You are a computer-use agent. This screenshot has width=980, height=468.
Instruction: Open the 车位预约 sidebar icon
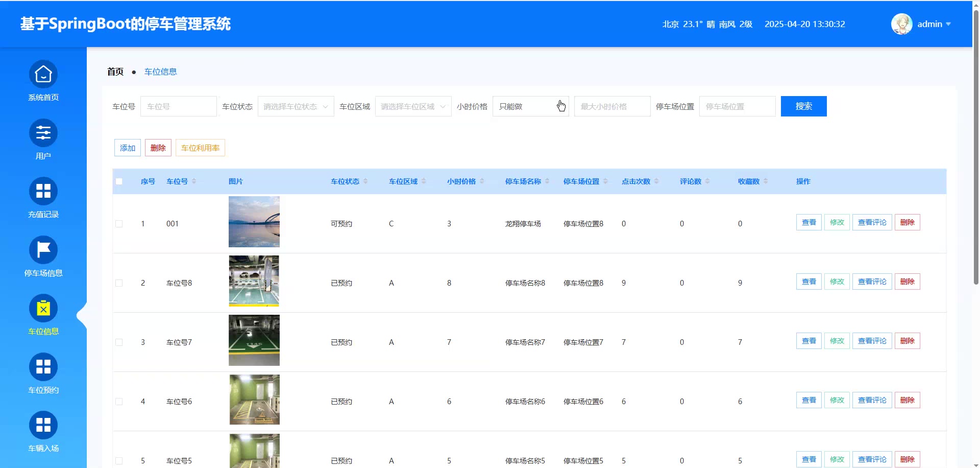click(43, 367)
